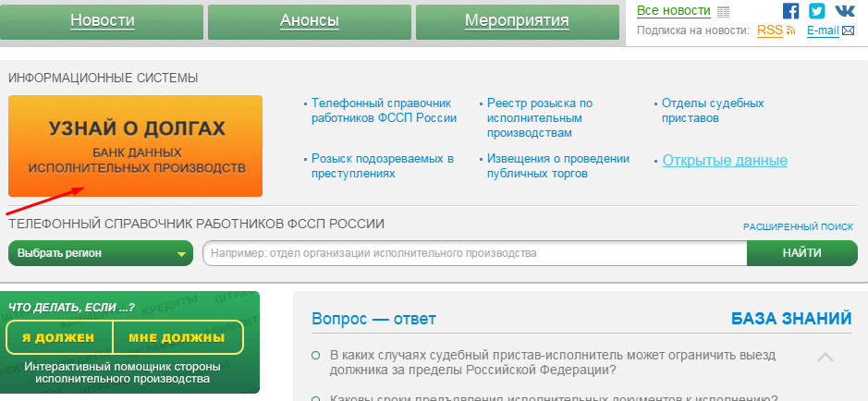
Task: Select the Я ДОЛЖЕН button
Action: tap(58, 337)
